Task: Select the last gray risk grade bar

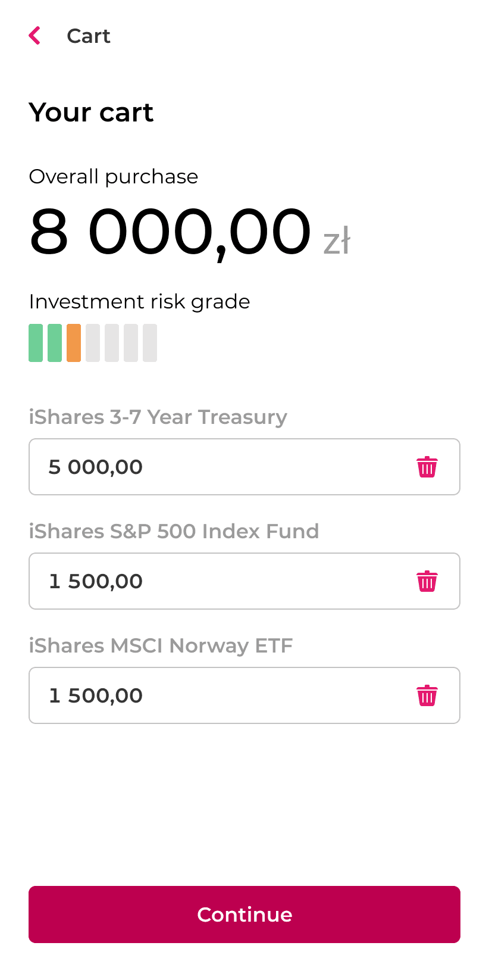Action: (150, 343)
